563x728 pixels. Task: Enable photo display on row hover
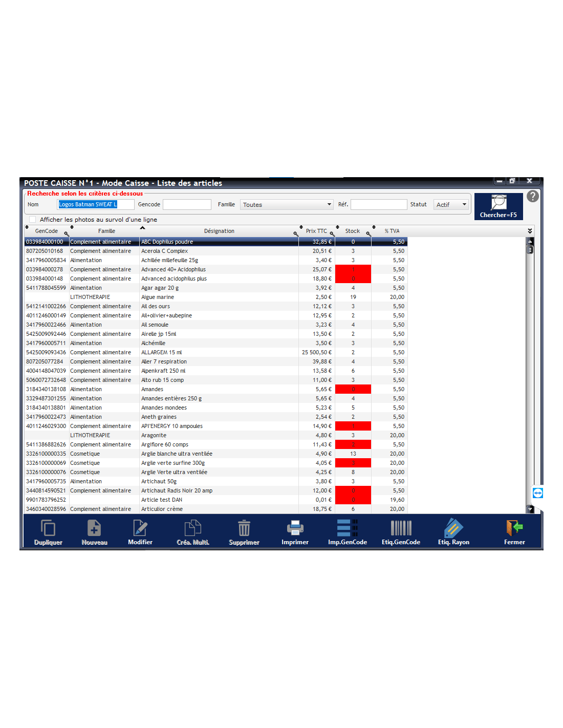33,220
